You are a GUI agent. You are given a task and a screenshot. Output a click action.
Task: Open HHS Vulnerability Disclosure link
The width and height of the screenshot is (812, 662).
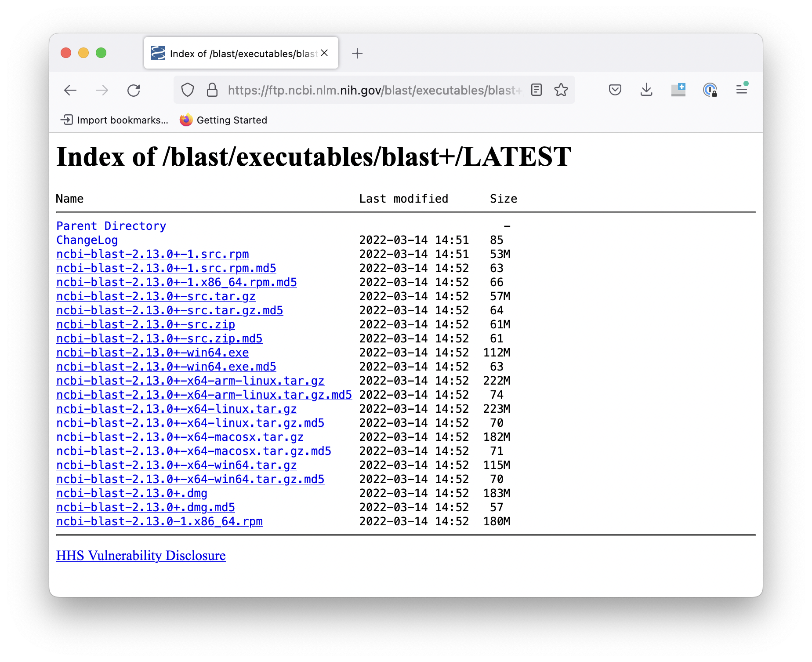tap(141, 556)
